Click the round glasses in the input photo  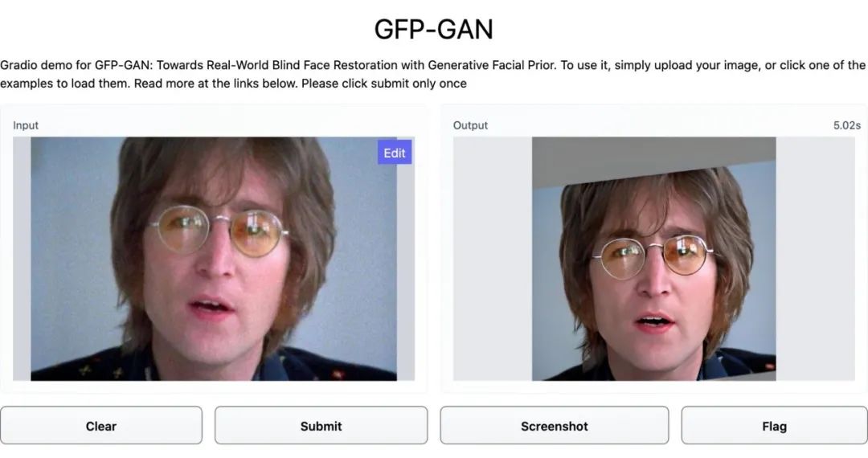coord(219,231)
